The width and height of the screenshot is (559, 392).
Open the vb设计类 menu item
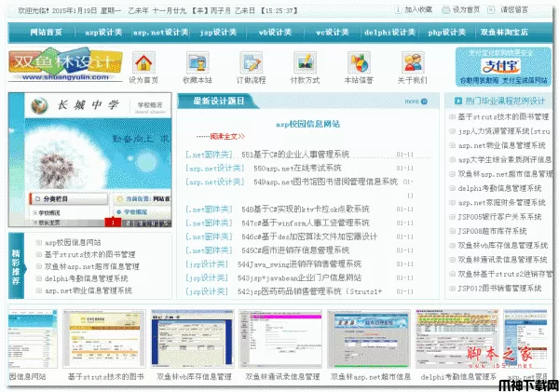pyautogui.click(x=275, y=32)
